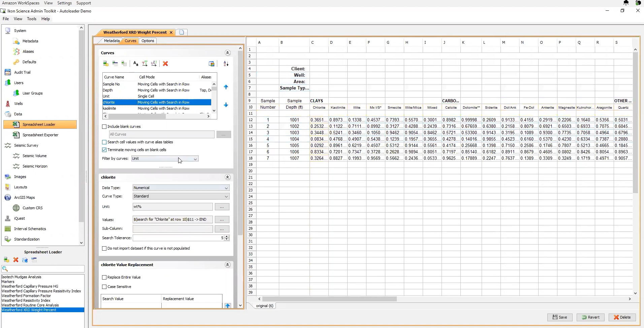This screenshot has height=328, width=644.
Task: Close the Weatherford XRD Weight Percent tab
Action: 171,32
